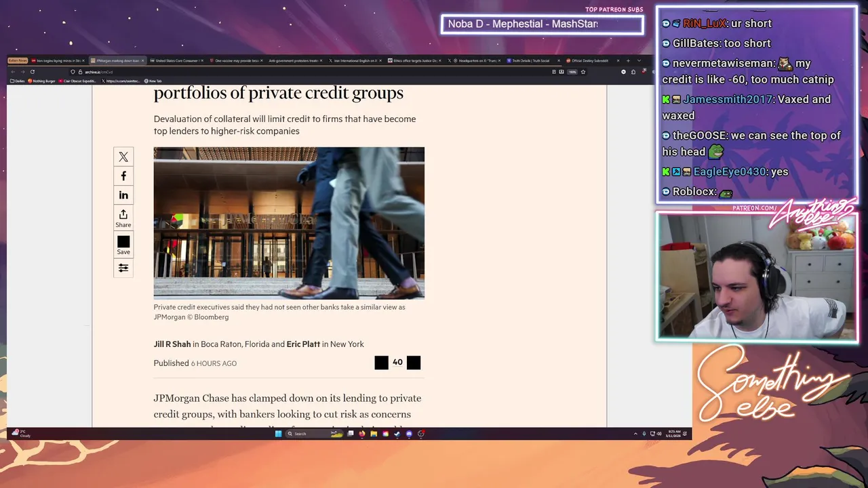Click GillBates username in chat
This screenshot has width=868, height=488.
696,43
